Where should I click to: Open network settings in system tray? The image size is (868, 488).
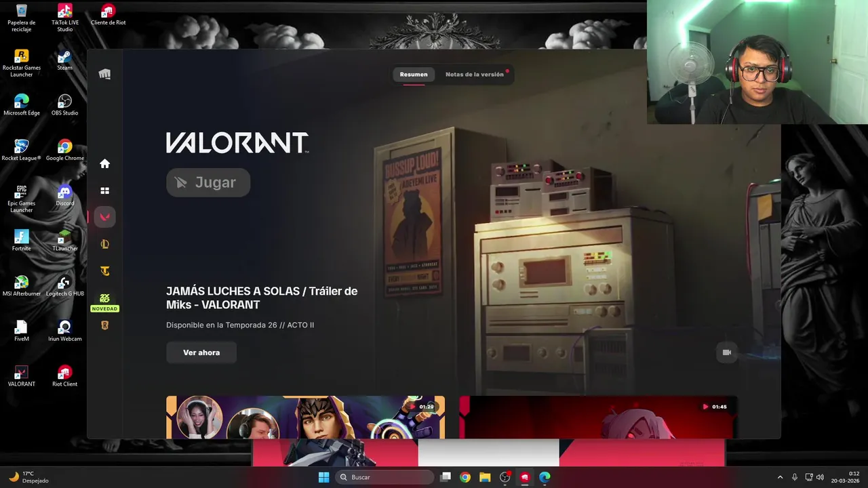click(809, 477)
